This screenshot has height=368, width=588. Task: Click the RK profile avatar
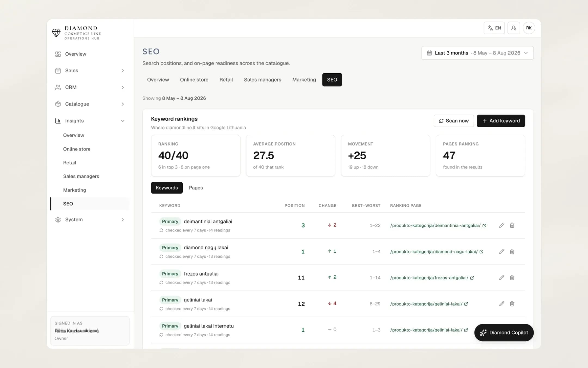click(529, 28)
